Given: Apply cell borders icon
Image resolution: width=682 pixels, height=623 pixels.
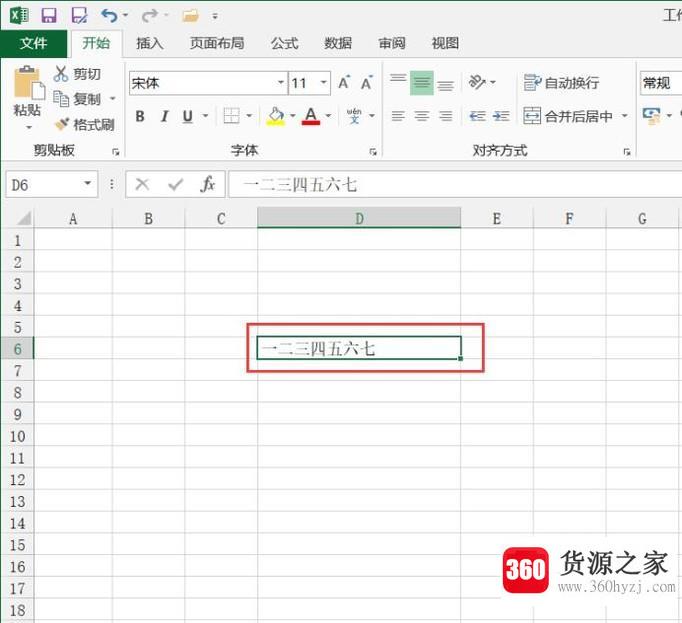Looking at the screenshot, I should pyautogui.click(x=231, y=116).
